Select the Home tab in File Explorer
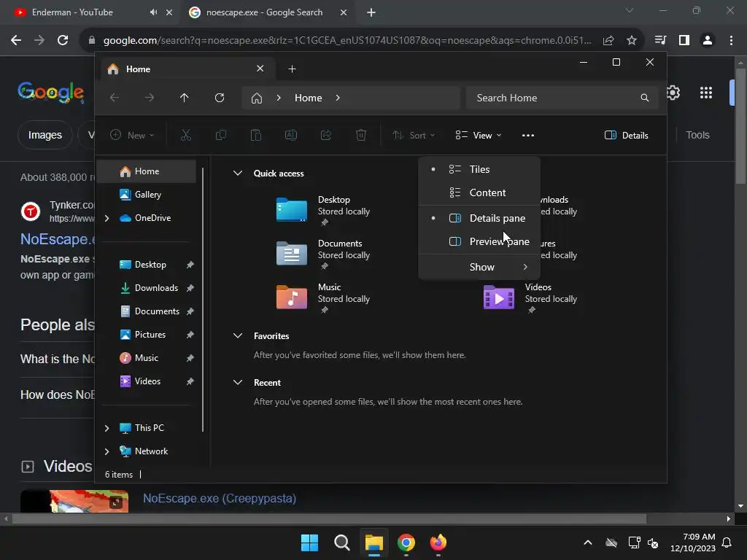This screenshot has width=747, height=560. (x=186, y=69)
